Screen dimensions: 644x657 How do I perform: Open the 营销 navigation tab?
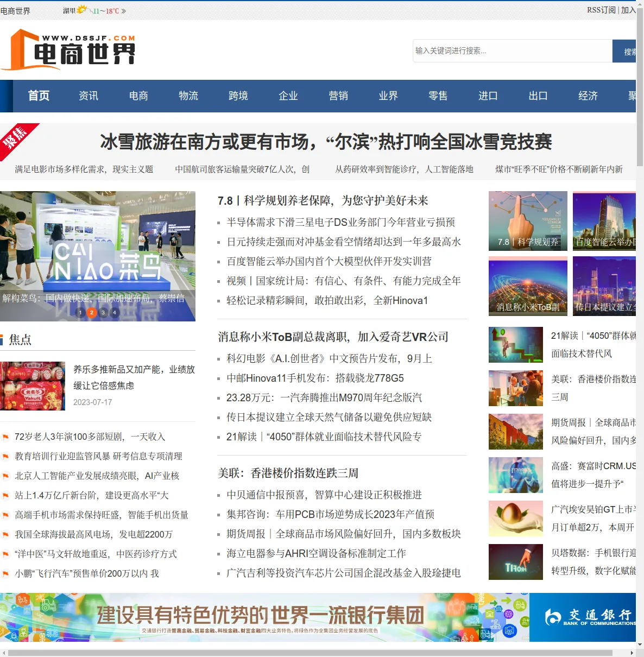(x=338, y=96)
